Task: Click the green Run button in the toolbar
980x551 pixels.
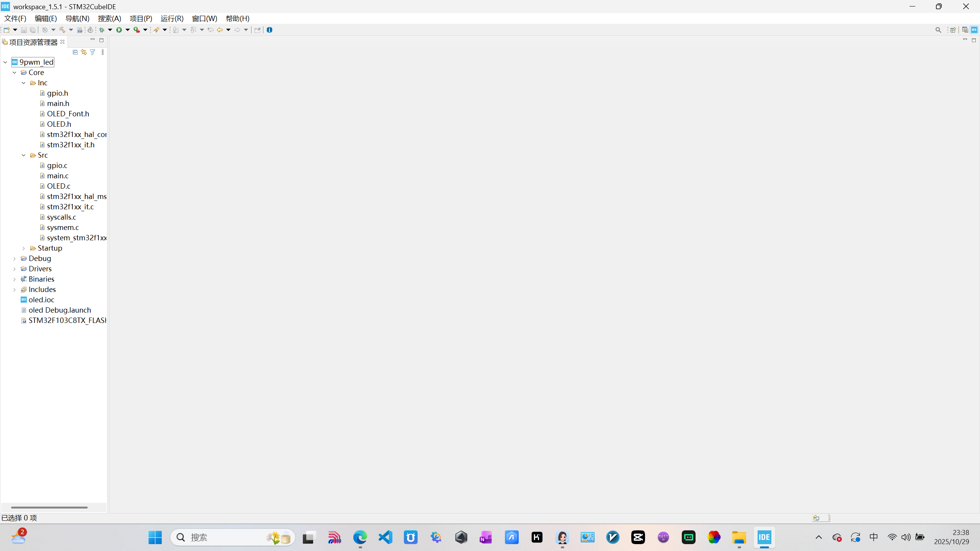Action: (x=119, y=30)
